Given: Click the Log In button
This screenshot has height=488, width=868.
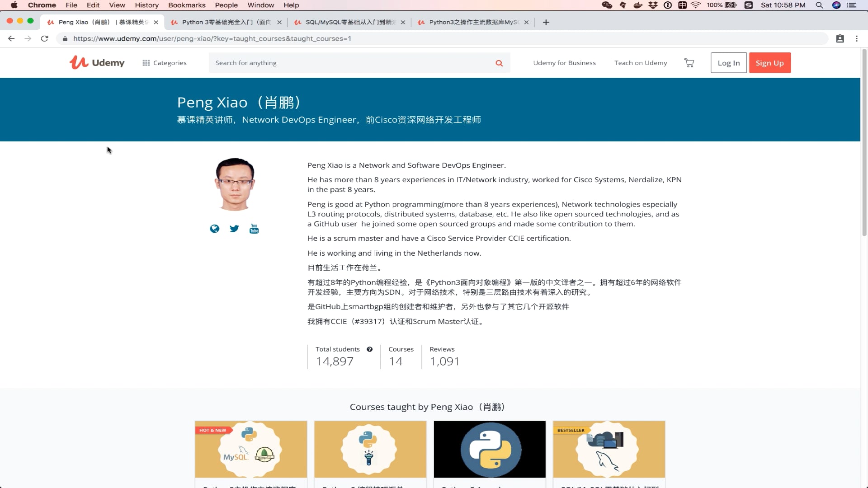Looking at the screenshot, I should (x=728, y=63).
